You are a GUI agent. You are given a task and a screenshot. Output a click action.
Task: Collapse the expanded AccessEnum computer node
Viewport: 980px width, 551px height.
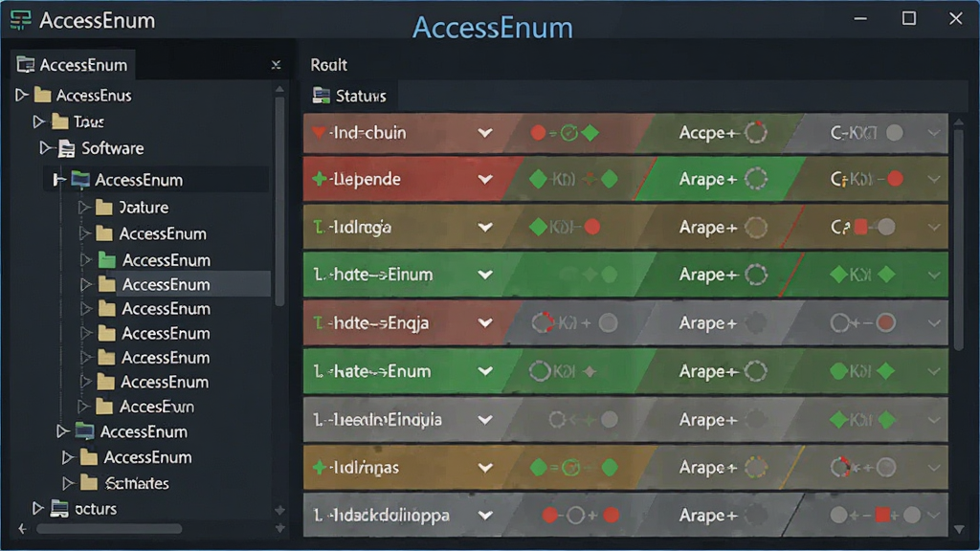[x=59, y=180]
